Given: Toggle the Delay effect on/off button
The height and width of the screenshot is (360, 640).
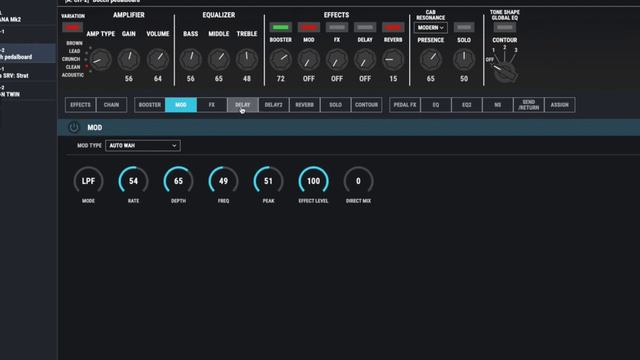Looking at the screenshot, I should [x=365, y=27].
